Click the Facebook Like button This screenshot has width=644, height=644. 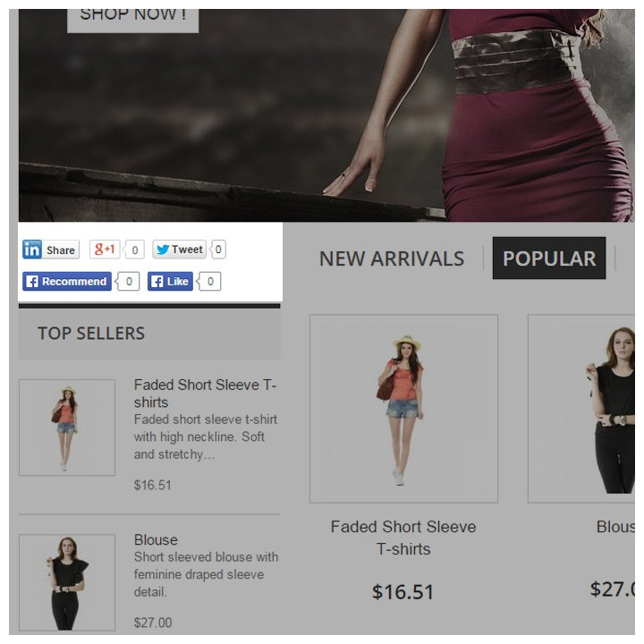[170, 282]
